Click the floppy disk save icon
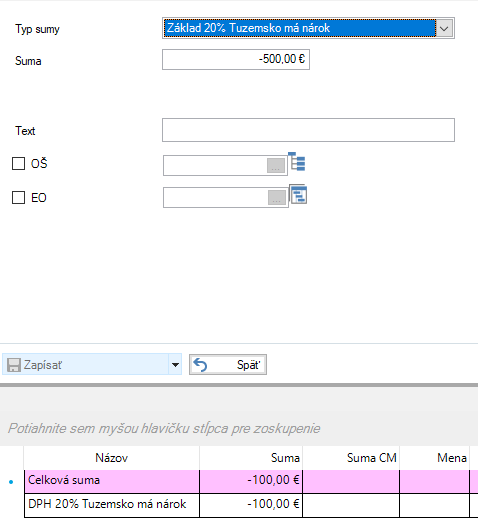The height and width of the screenshot is (531, 478). [x=14, y=365]
